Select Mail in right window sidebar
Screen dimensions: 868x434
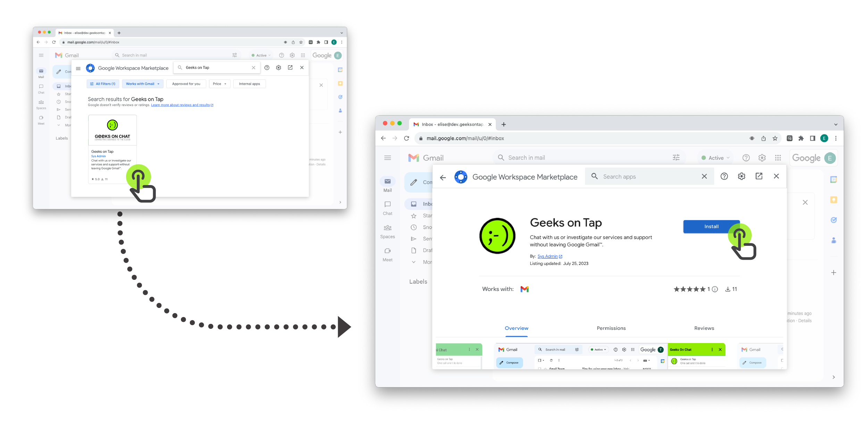387,185
